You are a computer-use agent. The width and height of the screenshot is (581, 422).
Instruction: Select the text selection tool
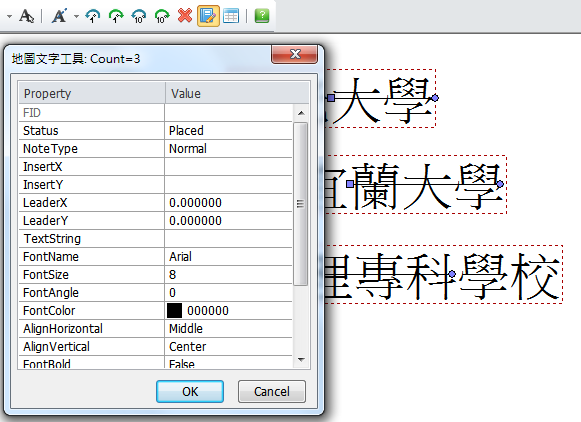27,16
